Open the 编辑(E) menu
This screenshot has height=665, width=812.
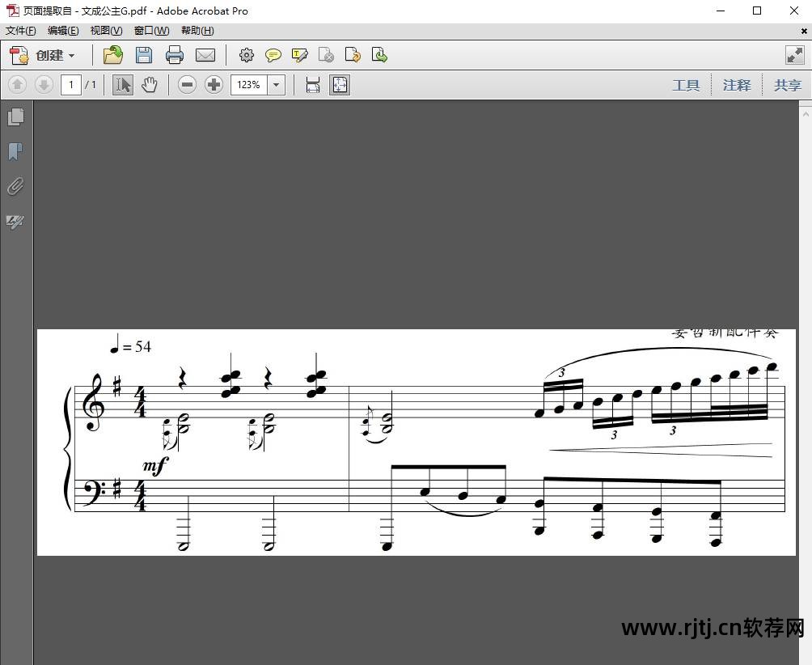click(x=63, y=31)
